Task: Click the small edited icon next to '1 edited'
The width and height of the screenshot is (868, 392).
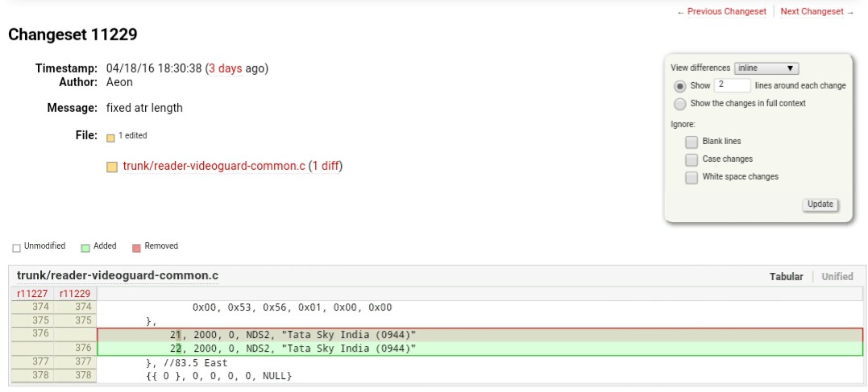Action: click(110, 137)
